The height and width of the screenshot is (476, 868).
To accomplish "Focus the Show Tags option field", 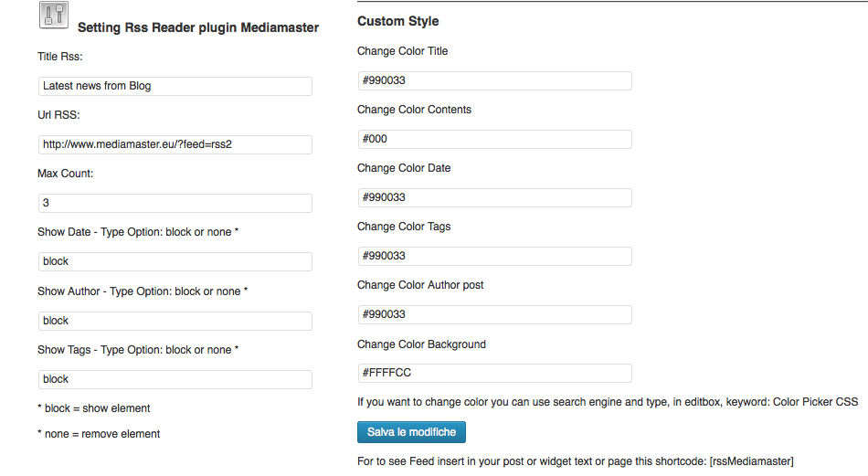I will point(175,379).
